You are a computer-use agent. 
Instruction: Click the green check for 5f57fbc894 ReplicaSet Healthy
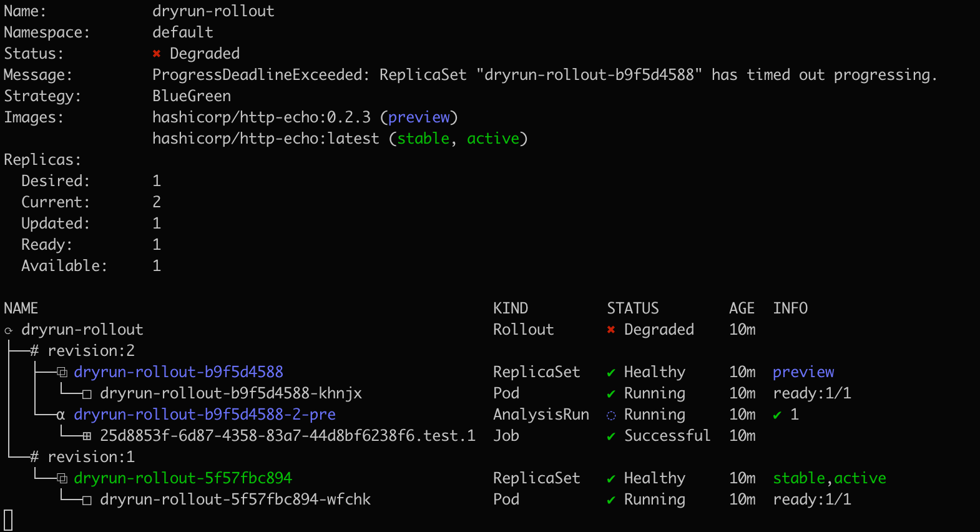click(x=611, y=479)
